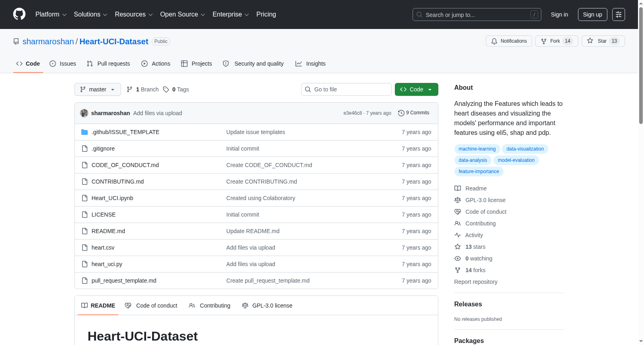Select the model-evaluation topic tag

click(516, 160)
